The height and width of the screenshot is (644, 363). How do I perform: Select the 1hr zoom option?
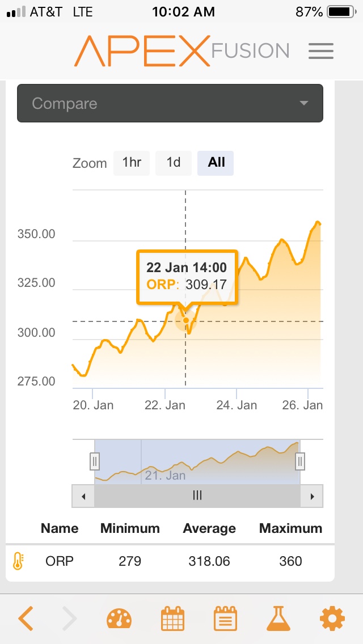tap(132, 163)
